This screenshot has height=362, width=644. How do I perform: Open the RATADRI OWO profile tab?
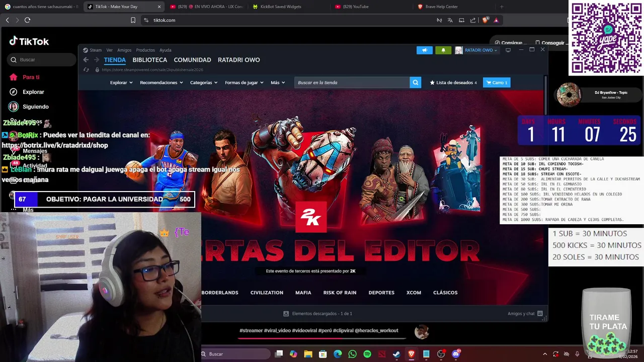click(x=239, y=60)
